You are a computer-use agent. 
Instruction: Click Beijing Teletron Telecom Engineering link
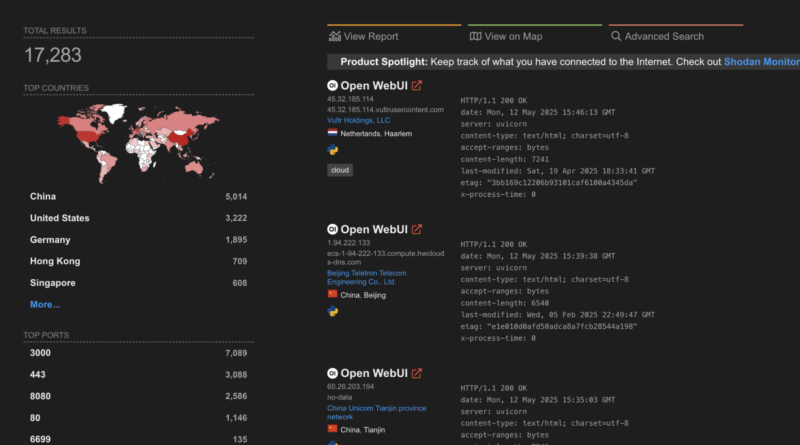point(367,278)
